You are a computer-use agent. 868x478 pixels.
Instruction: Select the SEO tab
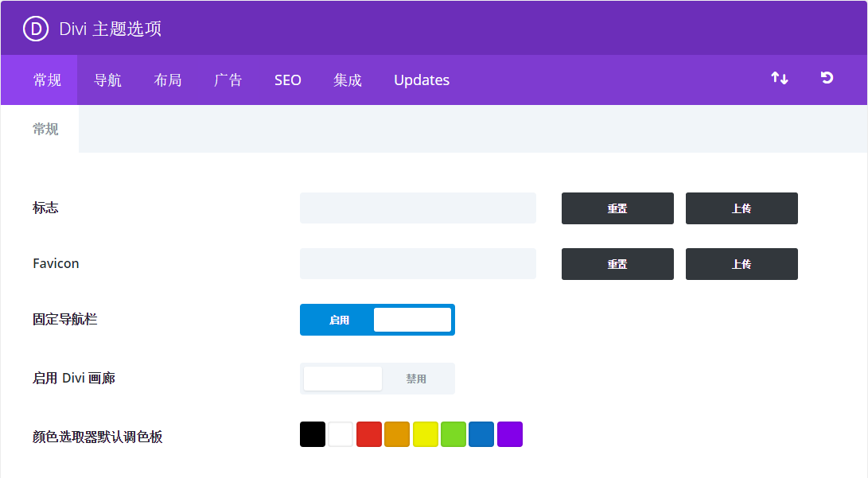click(288, 80)
